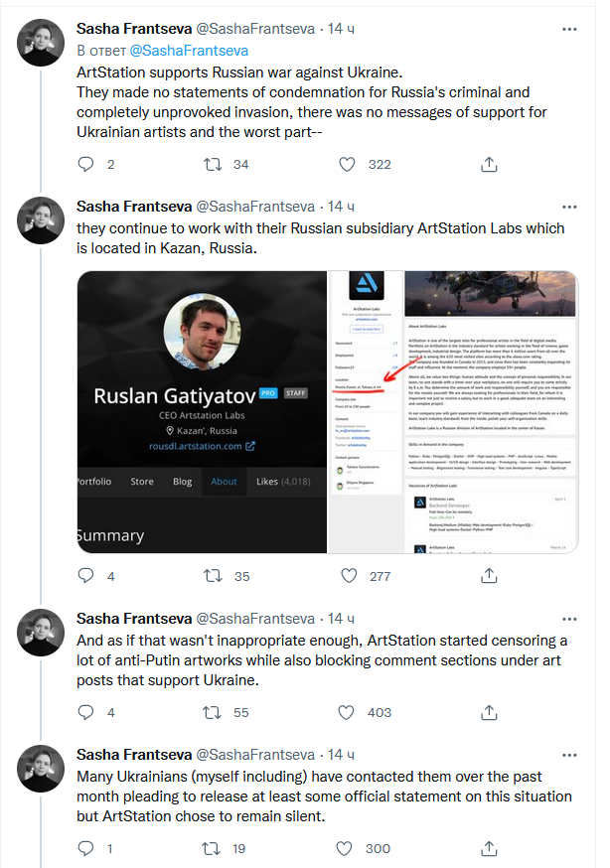Screen dimensions: 610x868
Task: Reply to the censoring anti-Putin artworks tweet
Action: 85,712
